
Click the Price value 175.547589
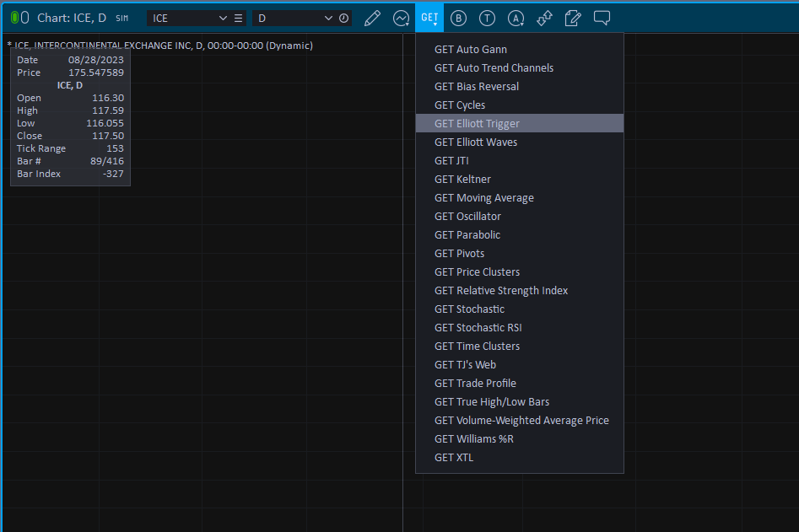pyautogui.click(x=96, y=73)
